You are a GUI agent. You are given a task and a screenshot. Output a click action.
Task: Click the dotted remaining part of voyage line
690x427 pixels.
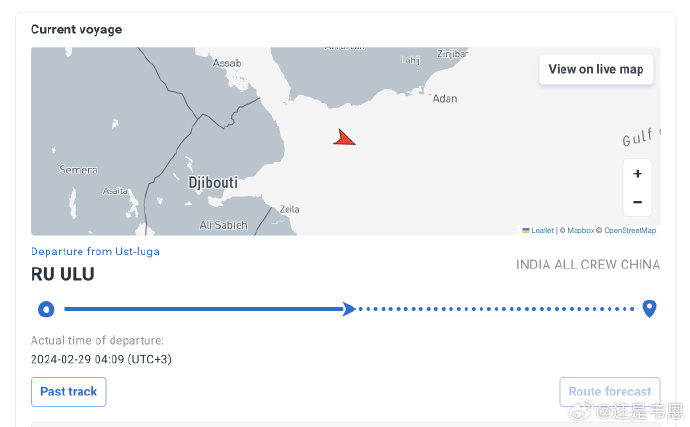click(496, 309)
